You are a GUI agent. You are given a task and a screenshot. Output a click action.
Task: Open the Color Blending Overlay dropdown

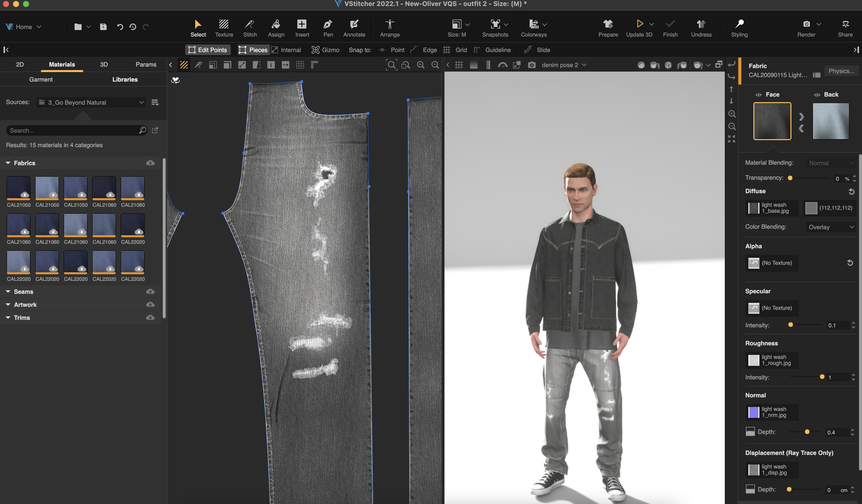(830, 227)
